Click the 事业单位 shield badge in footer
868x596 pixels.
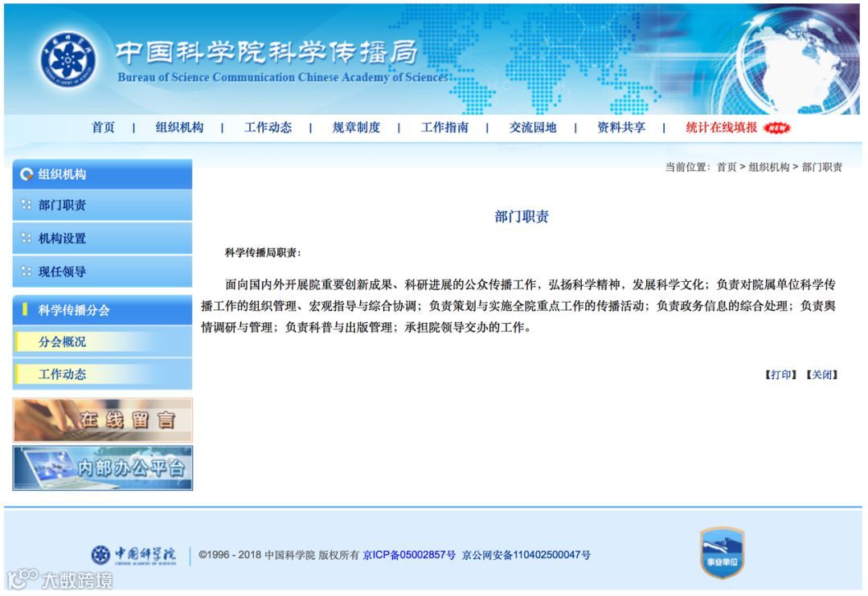click(721, 553)
